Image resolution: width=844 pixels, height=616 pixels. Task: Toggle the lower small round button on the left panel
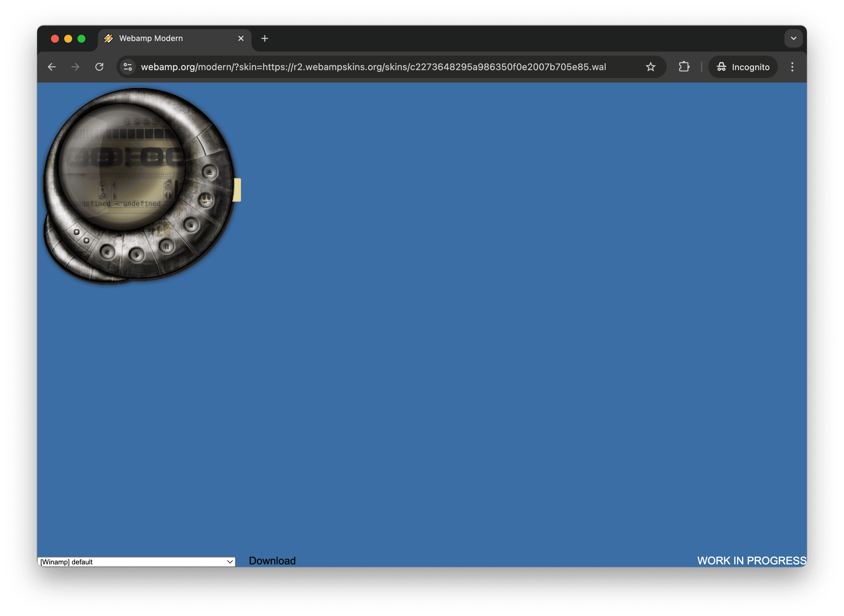(x=86, y=241)
